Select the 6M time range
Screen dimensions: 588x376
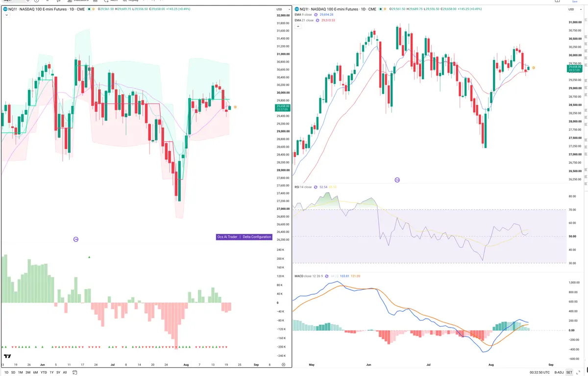pyautogui.click(x=35, y=373)
